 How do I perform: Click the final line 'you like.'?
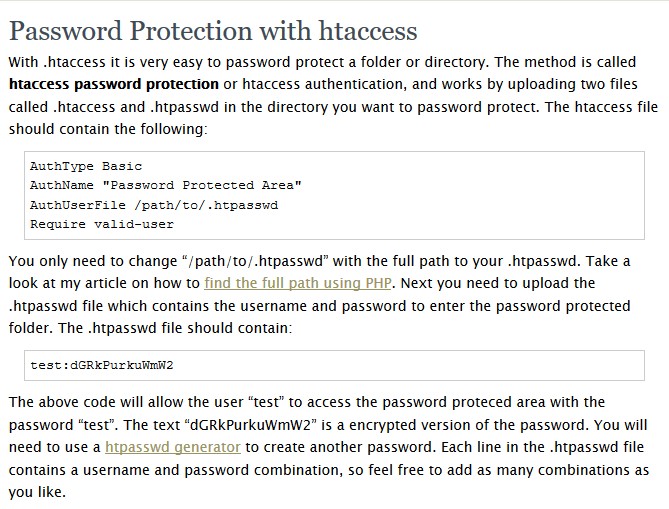click(x=37, y=492)
